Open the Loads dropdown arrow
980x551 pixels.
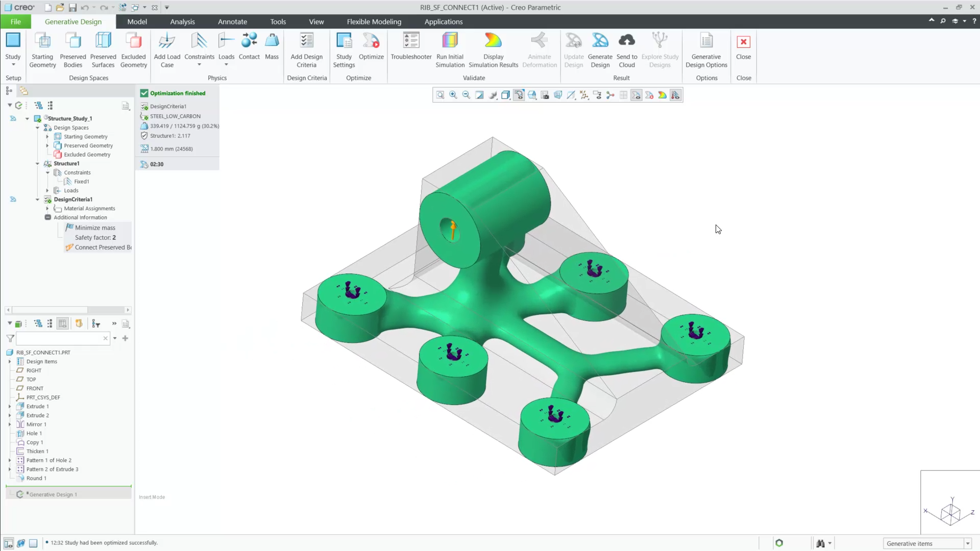(226, 65)
